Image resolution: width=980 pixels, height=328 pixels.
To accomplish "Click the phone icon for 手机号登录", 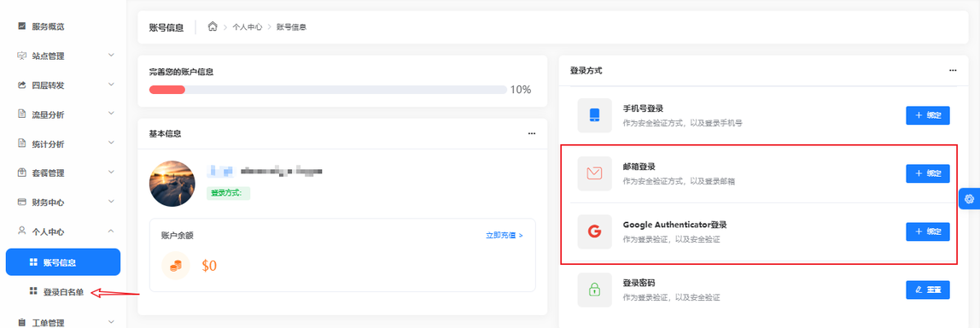I will click(x=594, y=115).
